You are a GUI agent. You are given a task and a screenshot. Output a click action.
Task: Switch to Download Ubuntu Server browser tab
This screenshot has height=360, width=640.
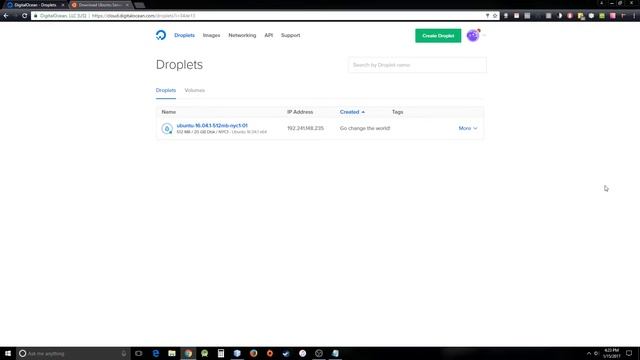pos(100,5)
